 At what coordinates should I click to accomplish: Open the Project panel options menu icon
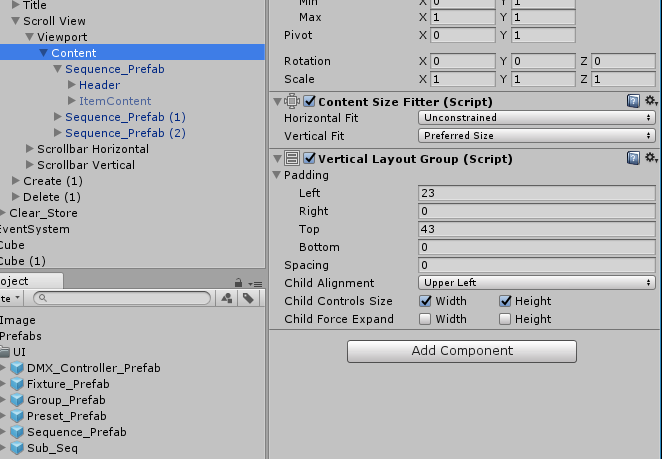(255, 284)
